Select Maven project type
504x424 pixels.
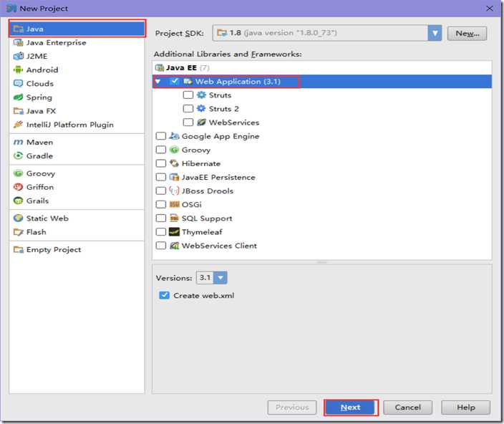[x=77, y=142]
